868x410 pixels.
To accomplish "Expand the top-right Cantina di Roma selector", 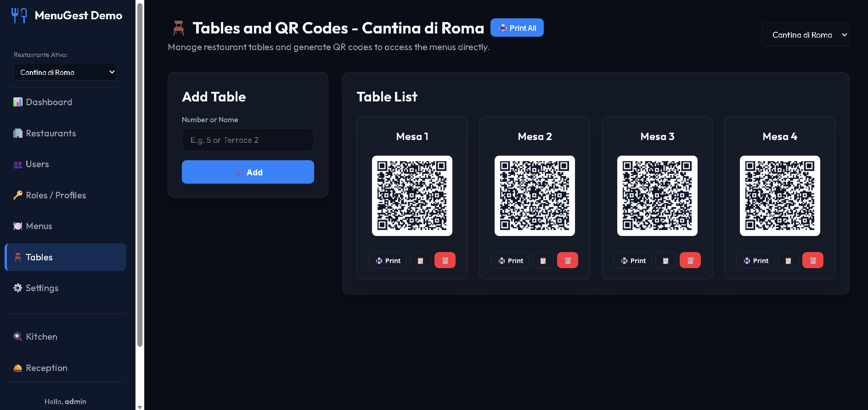I will click(x=806, y=35).
